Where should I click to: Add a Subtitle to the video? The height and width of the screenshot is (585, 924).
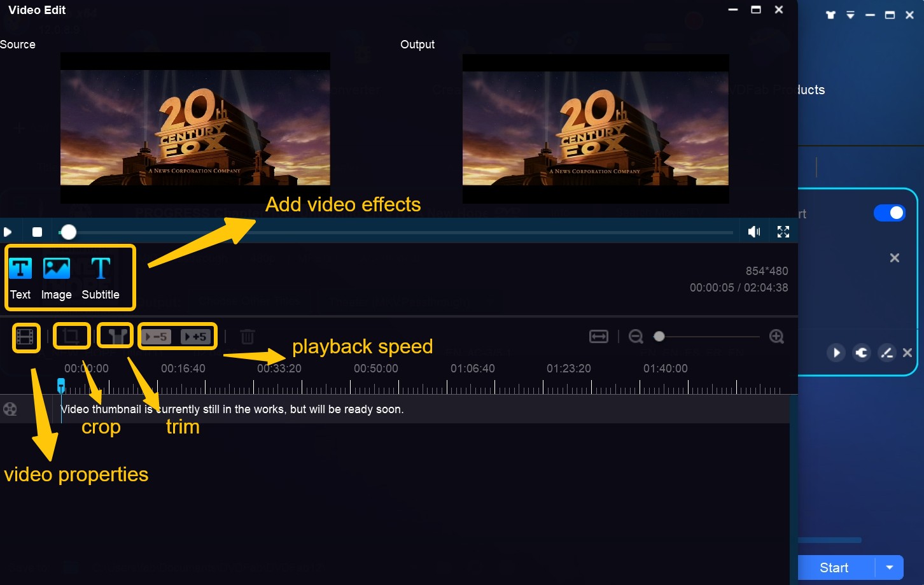point(101,278)
